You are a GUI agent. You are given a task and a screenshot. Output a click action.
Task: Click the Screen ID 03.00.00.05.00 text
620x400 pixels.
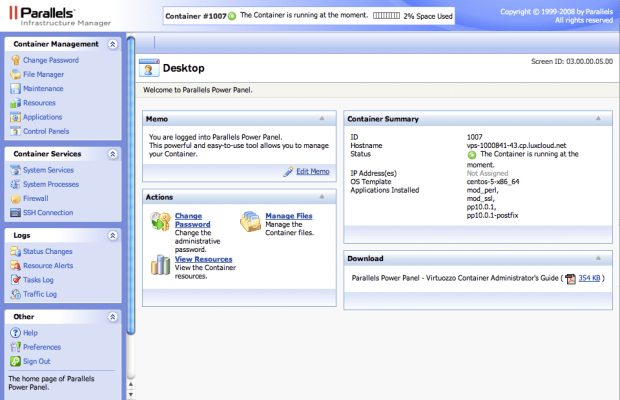(572, 61)
